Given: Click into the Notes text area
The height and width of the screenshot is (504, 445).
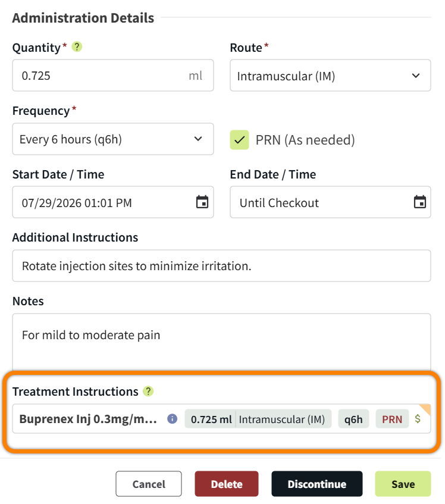Looking at the screenshot, I should point(222,342).
